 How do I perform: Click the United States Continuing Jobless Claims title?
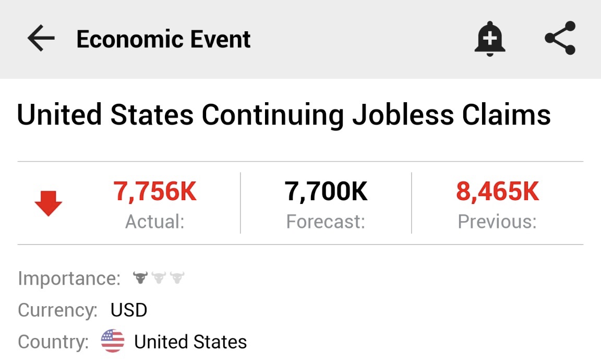pos(284,115)
